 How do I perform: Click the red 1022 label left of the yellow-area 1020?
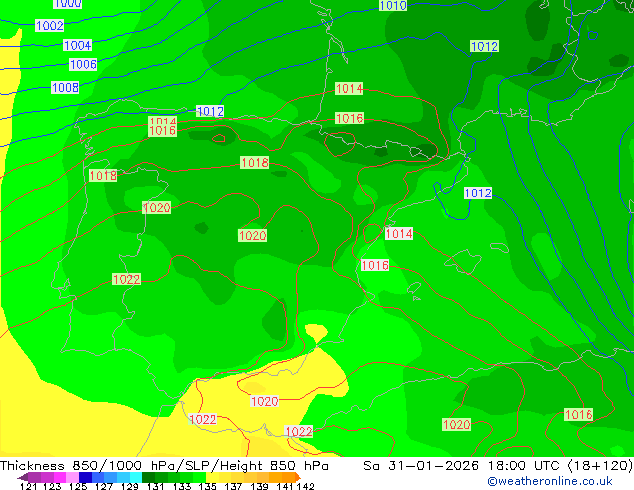[x=203, y=419]
